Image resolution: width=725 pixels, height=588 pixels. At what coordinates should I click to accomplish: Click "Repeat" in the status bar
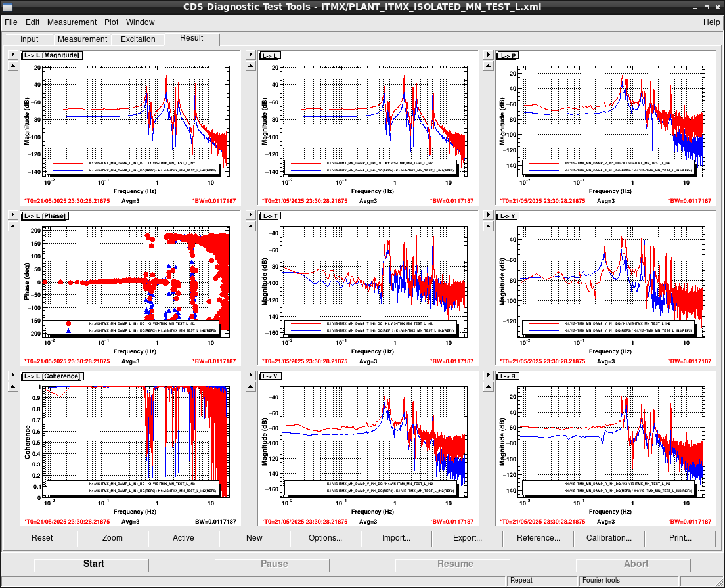521,581
